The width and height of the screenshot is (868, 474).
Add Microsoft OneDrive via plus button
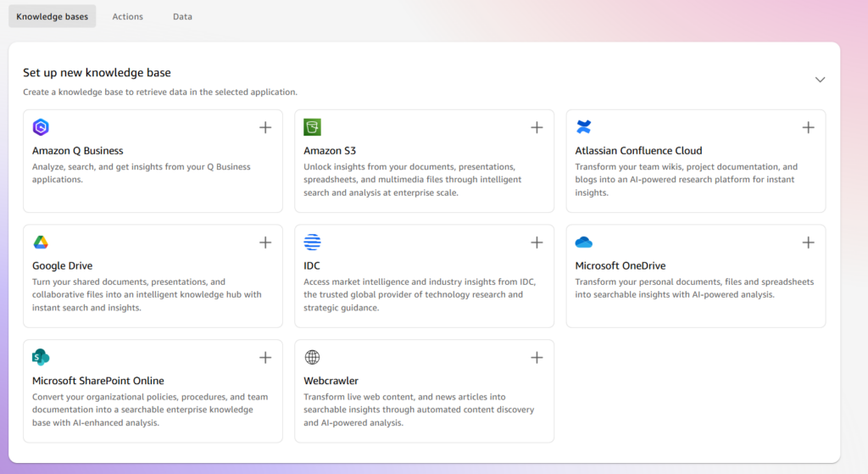[808, 243]
